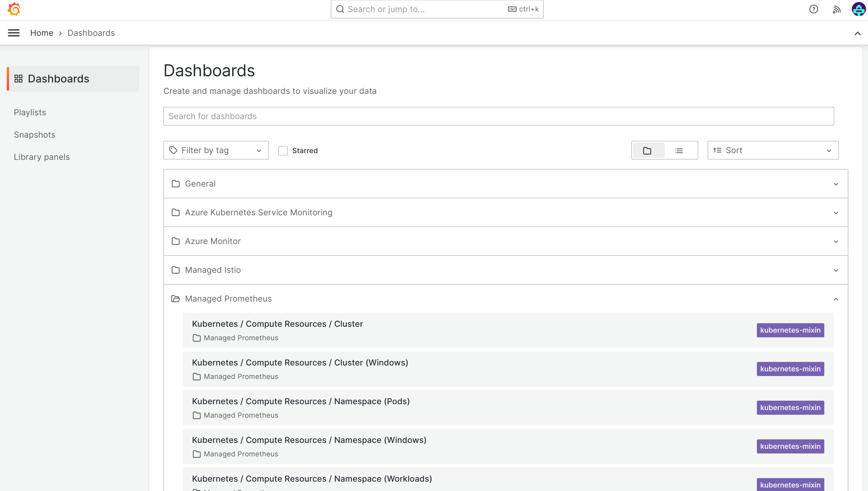Click Managed Prometheus label under Namespace (Windows)
The image size is (868, 491).
(241, 454)
